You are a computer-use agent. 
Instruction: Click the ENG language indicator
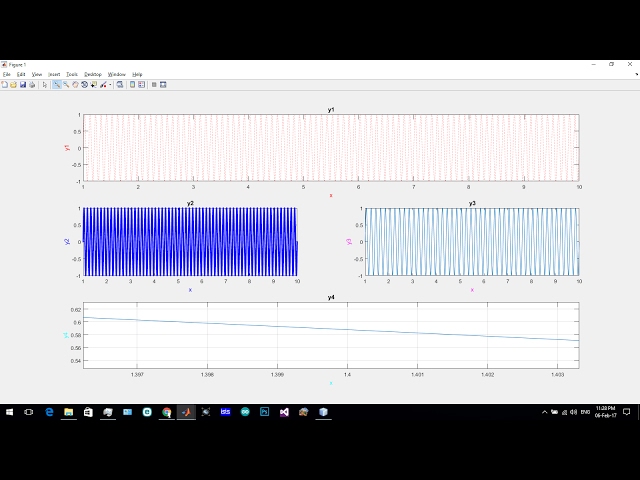point(585,412)
